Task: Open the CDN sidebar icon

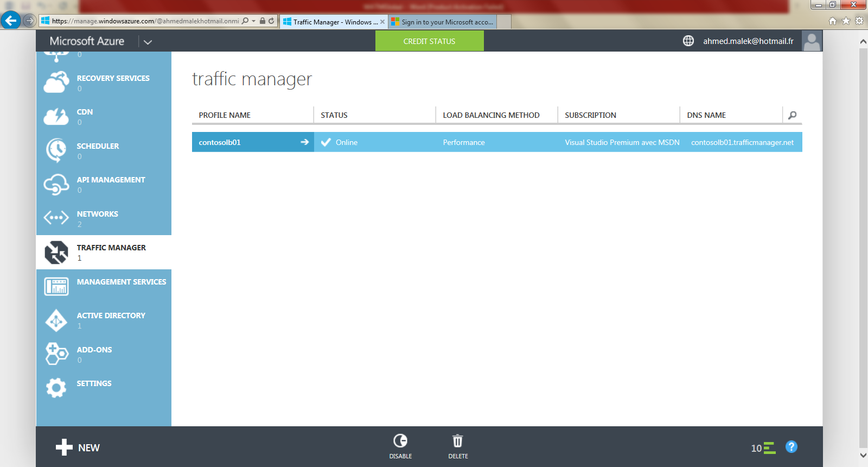Action: (56, 116)
